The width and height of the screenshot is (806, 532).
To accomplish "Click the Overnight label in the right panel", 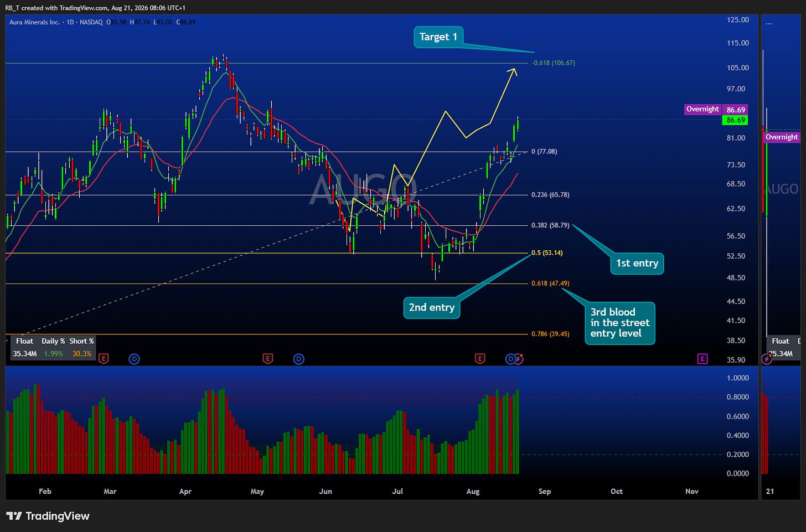I will point(782,137).
